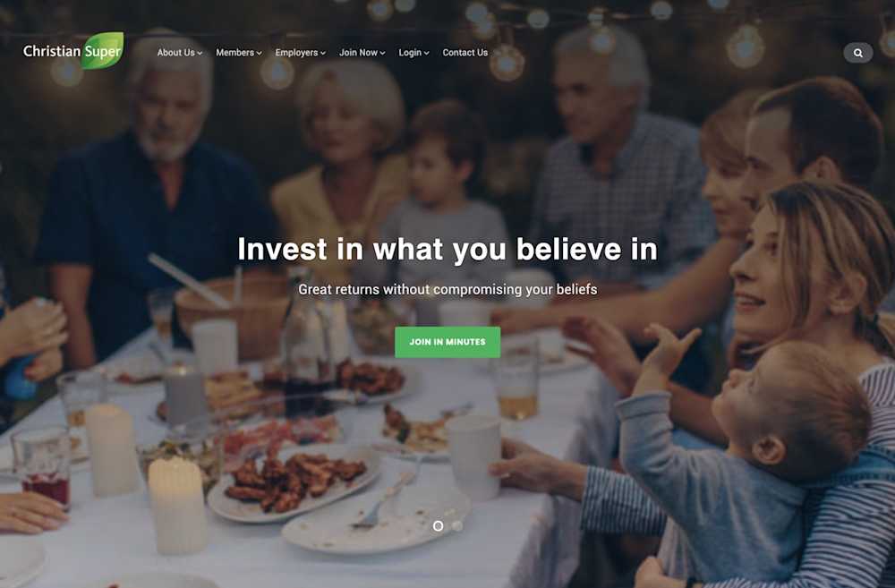Expand the chevron next to Join Now
Viewport: 895px width, 588px height.
click(x=382, y=53)
